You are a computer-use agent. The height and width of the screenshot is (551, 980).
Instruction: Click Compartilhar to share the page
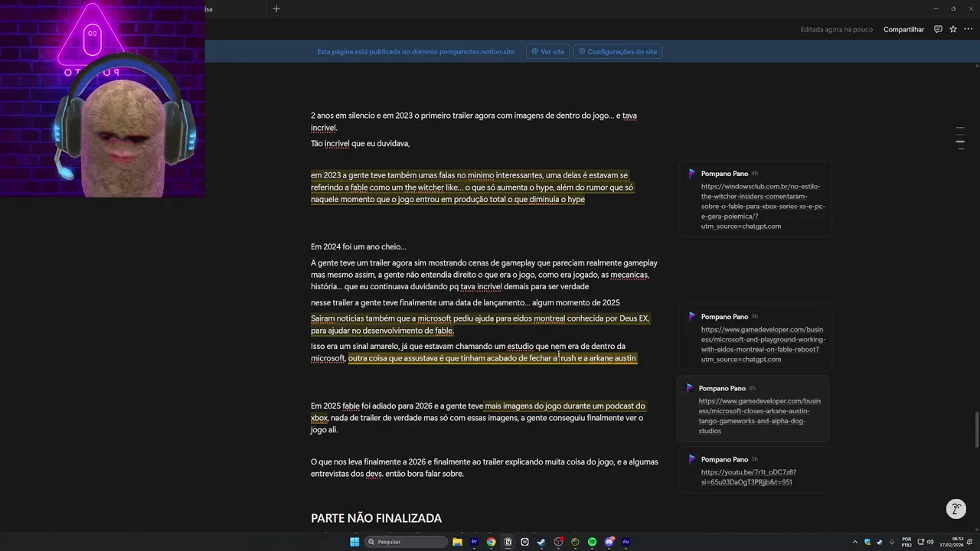[x=903, y=29]
